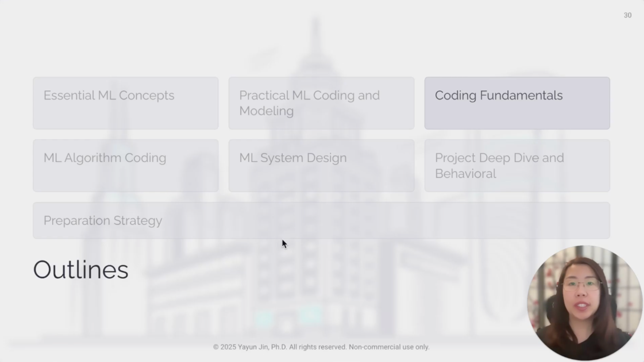Click the slide number 30

(627, 15)
